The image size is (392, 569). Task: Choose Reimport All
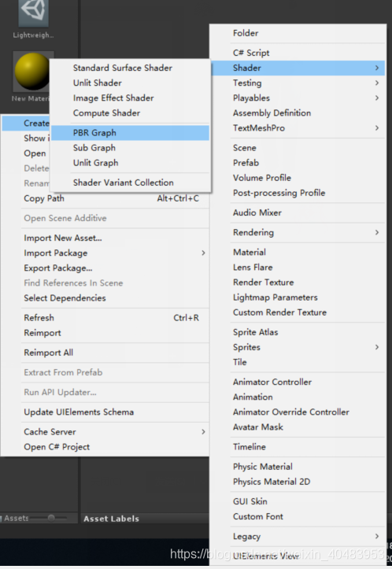point(105,353)
